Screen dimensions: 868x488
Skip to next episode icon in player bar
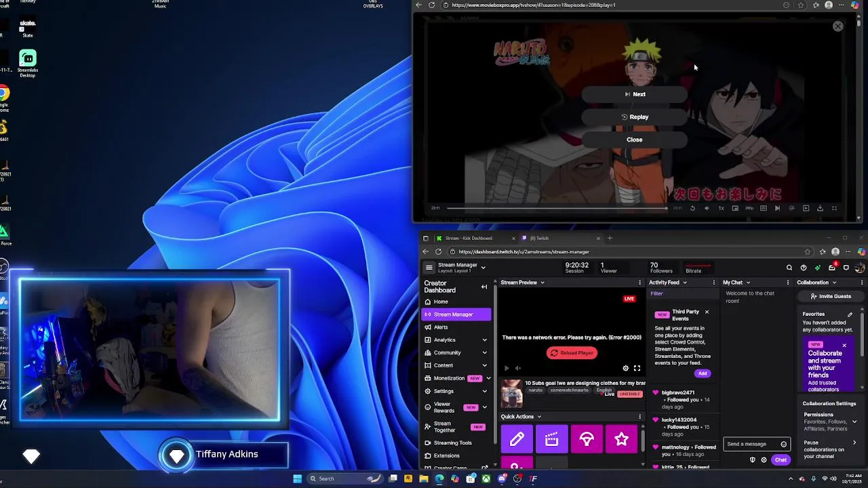point(777,208)
